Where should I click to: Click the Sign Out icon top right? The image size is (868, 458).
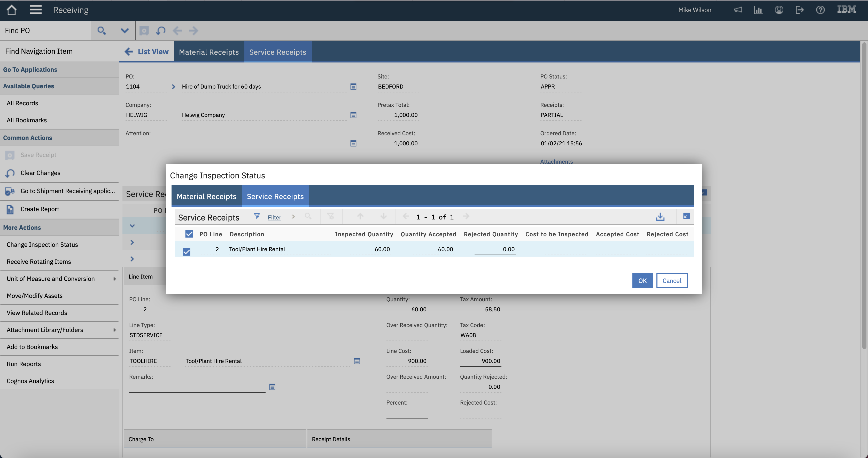[x=799, y=10]
